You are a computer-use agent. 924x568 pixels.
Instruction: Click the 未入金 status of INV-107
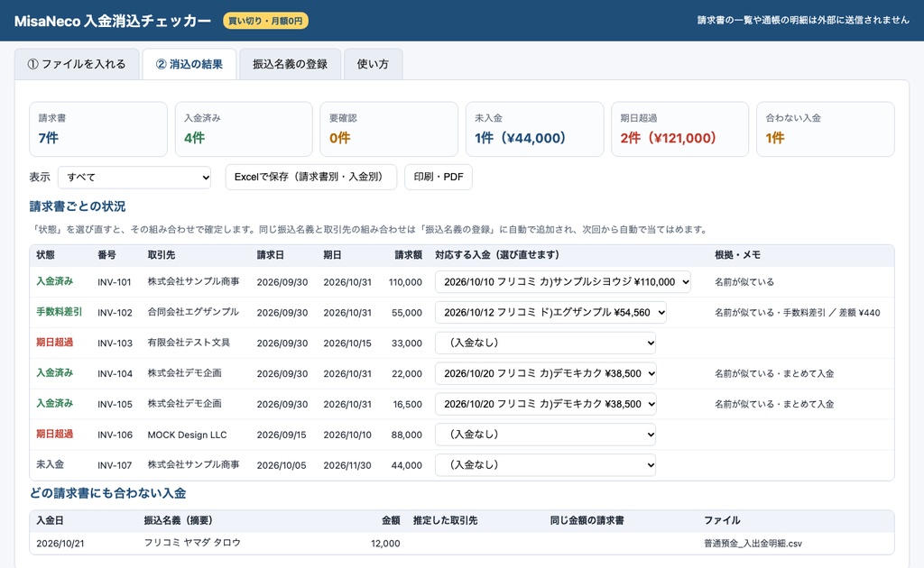51,465
